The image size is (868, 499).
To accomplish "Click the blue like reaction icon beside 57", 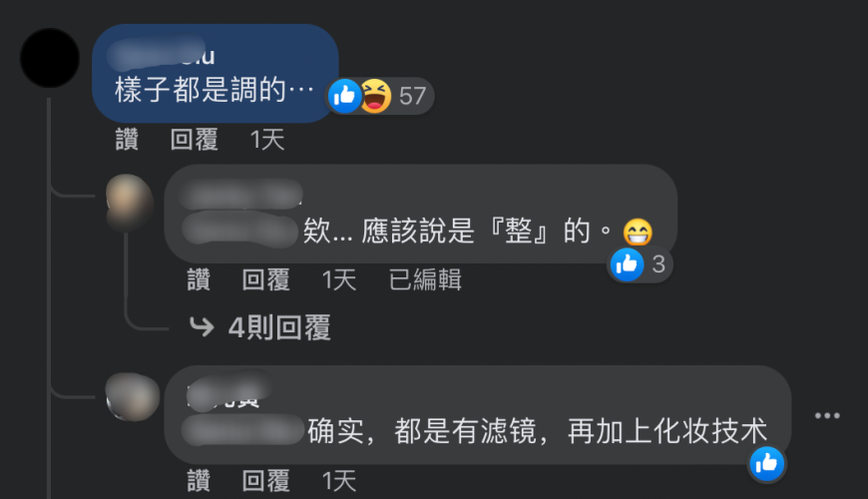I will pos(344,96).
